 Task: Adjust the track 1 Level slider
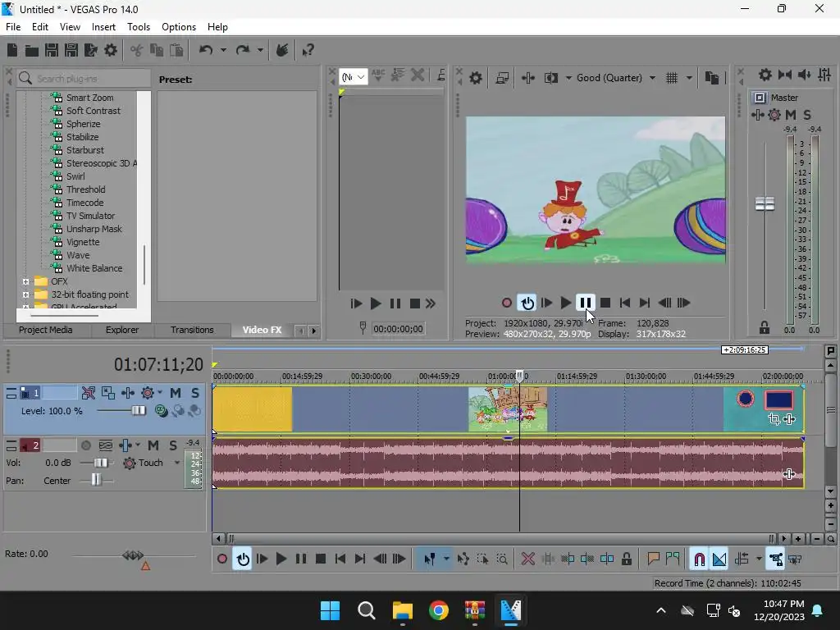click(x=138, y=411)
